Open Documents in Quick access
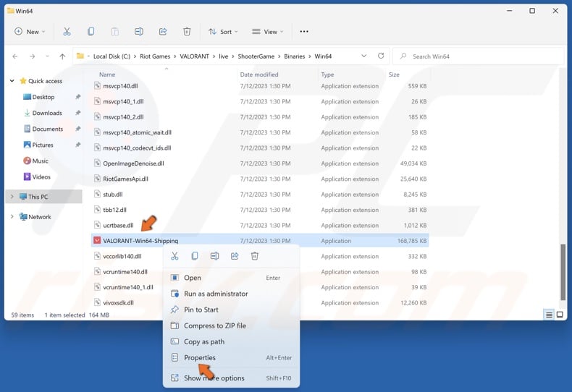This screenshot has width=572, height=392. tap(43, 129)
